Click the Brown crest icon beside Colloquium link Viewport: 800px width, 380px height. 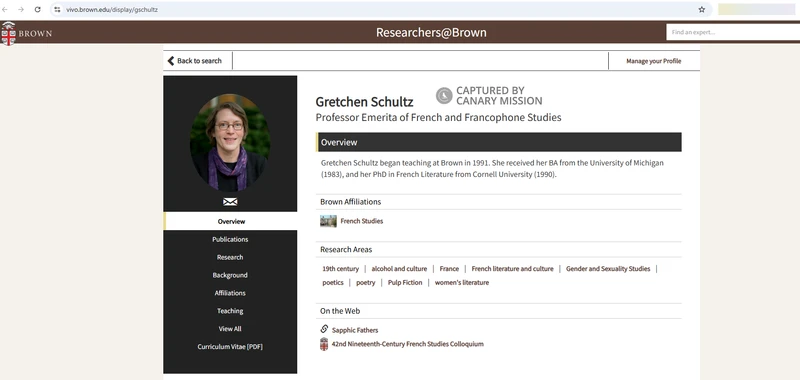tap(324, 344)
